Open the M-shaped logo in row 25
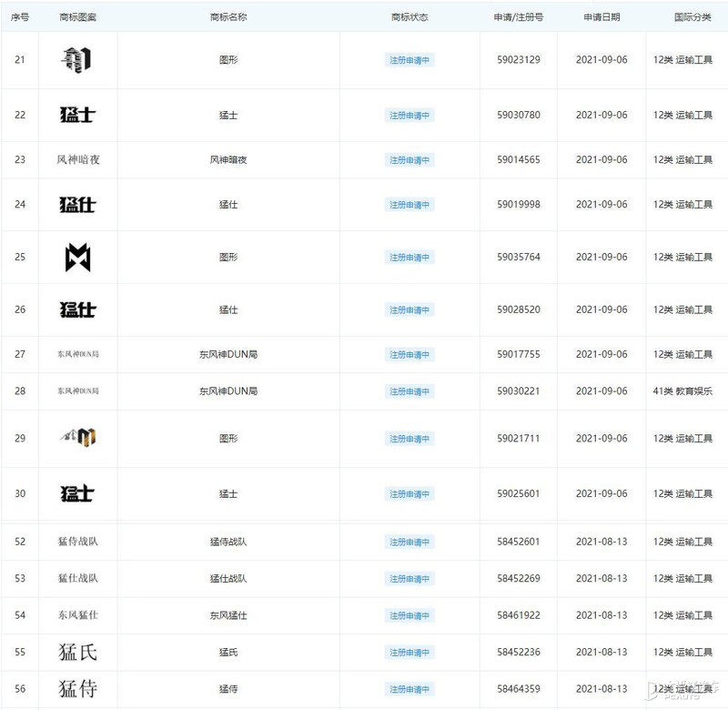Screen dimensions: 728x710 point(77,258)
